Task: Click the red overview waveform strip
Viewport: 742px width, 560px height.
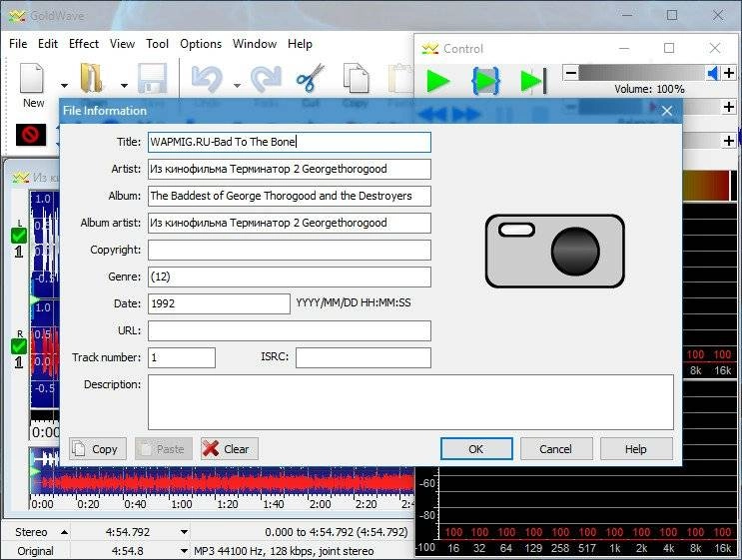Action: coord(223,483)
